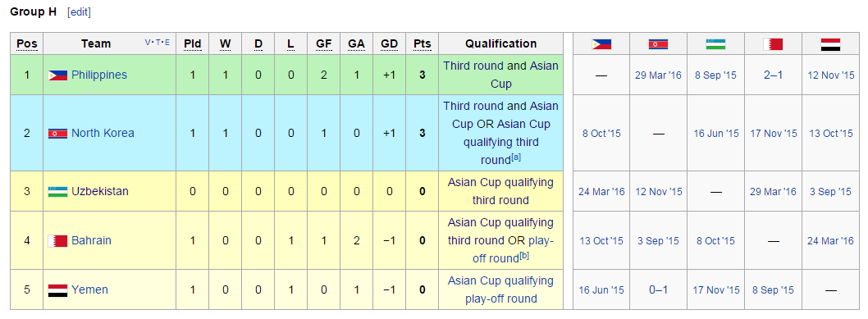Image resolution: width=868 pixels, height=319 pixels.
Task: Open the 2–1 match result link
Action: 774,75
